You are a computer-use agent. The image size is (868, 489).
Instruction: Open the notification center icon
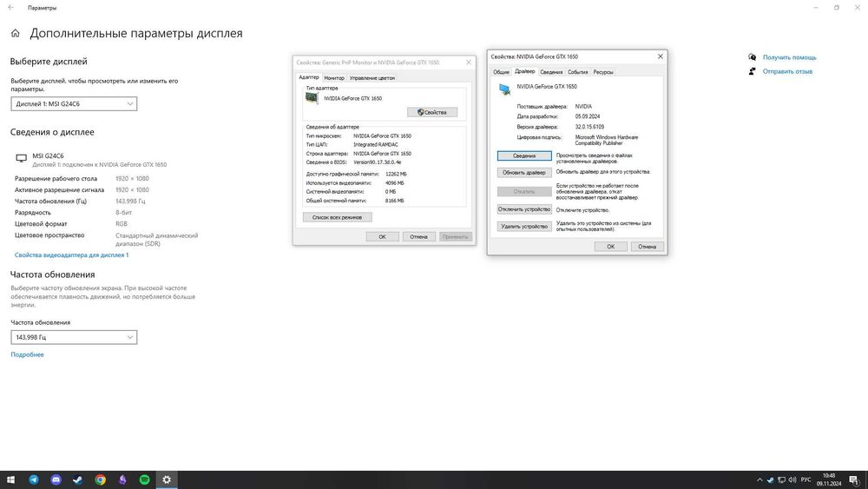pos(854,480)
